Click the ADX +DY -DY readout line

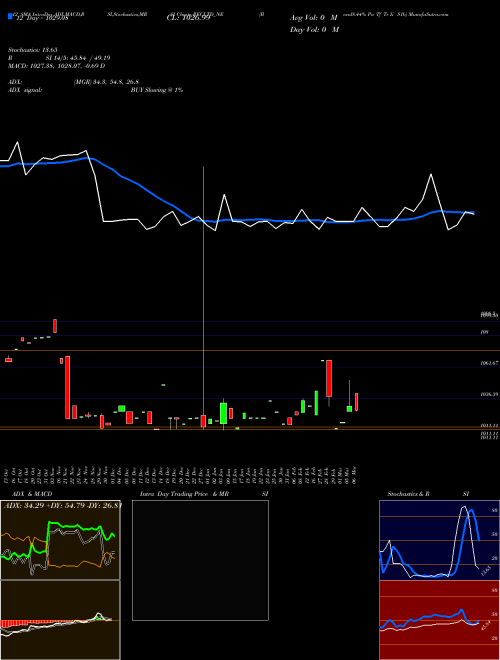[62, 506]
